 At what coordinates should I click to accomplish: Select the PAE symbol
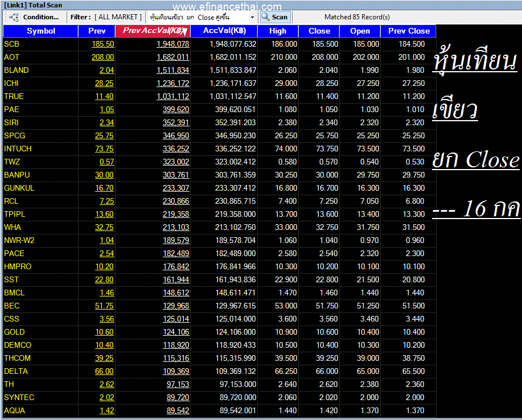pos(11,109)
